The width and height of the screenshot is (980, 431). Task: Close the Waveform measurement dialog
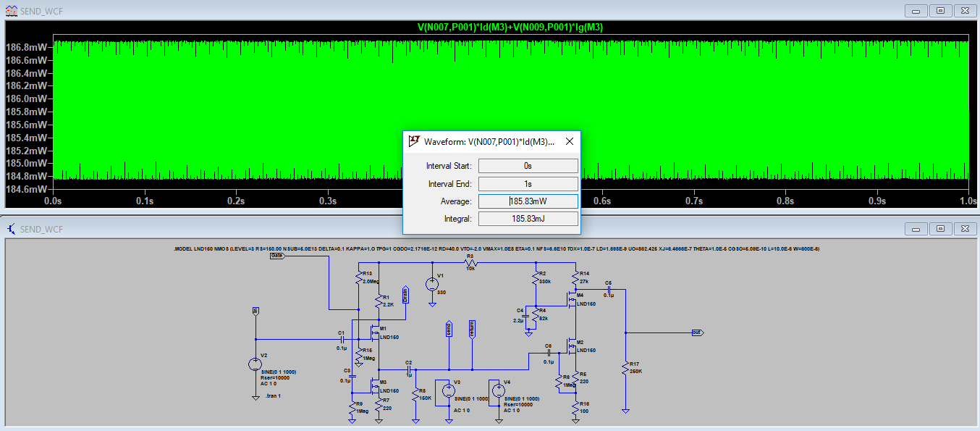click(x=570, y=141)
